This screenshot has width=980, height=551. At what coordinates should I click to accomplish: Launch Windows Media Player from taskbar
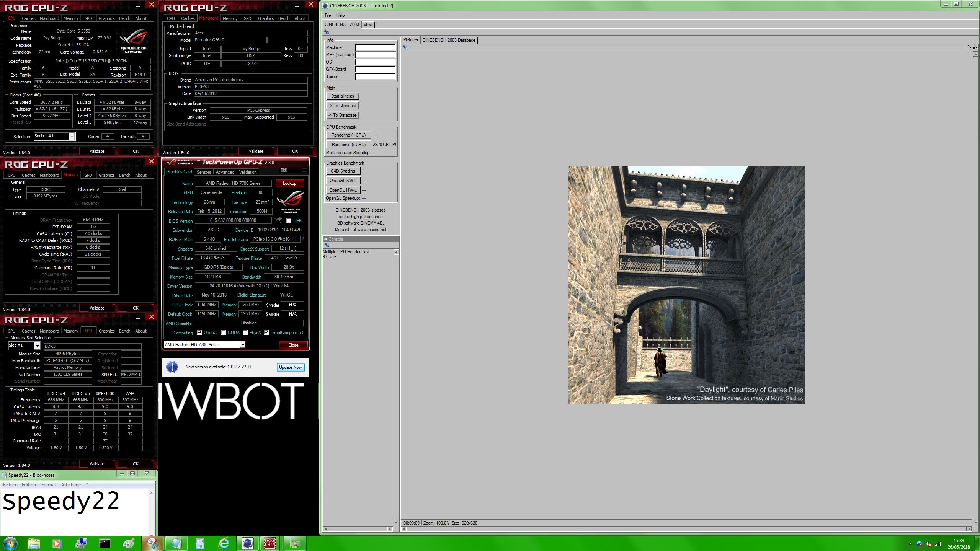(57, 543)
